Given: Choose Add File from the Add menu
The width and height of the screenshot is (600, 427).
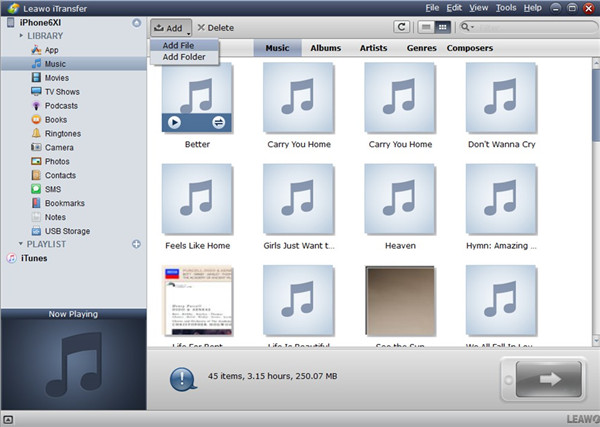Looking at the screenshot, I should pos(180,45).
